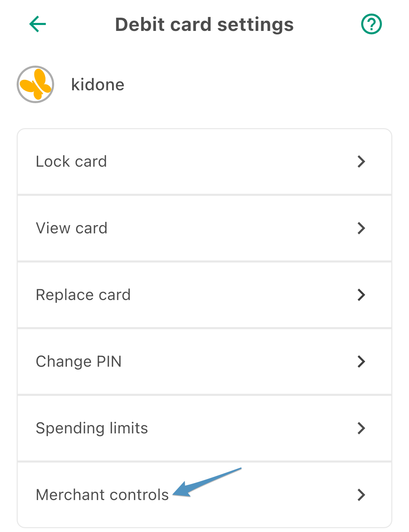Click the chevron on the View card row

click(361, 228)
